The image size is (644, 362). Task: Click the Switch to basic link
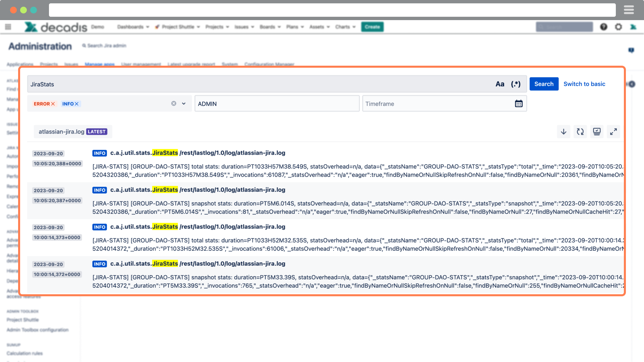click(584, 84)
